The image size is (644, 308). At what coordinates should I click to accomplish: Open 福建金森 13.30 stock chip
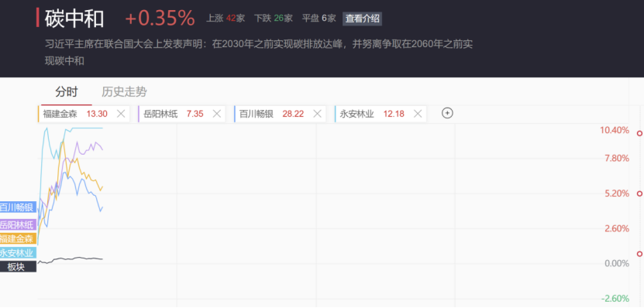(x=75, y=114)
